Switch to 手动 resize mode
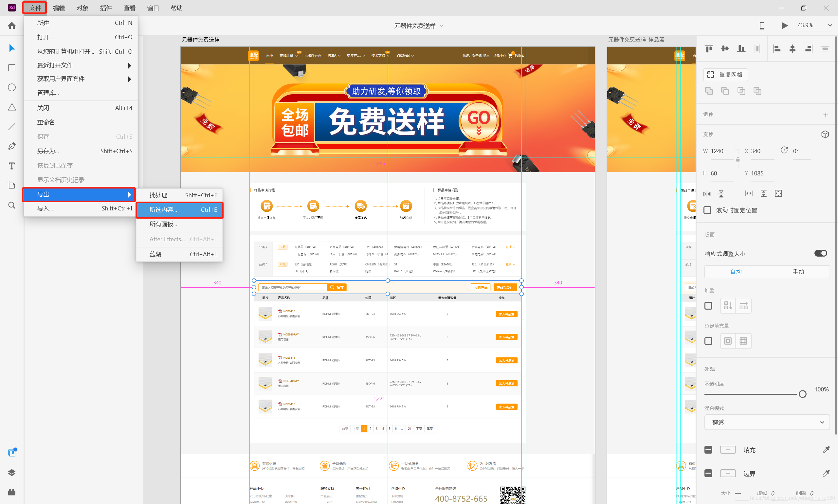 coord(798,271)
